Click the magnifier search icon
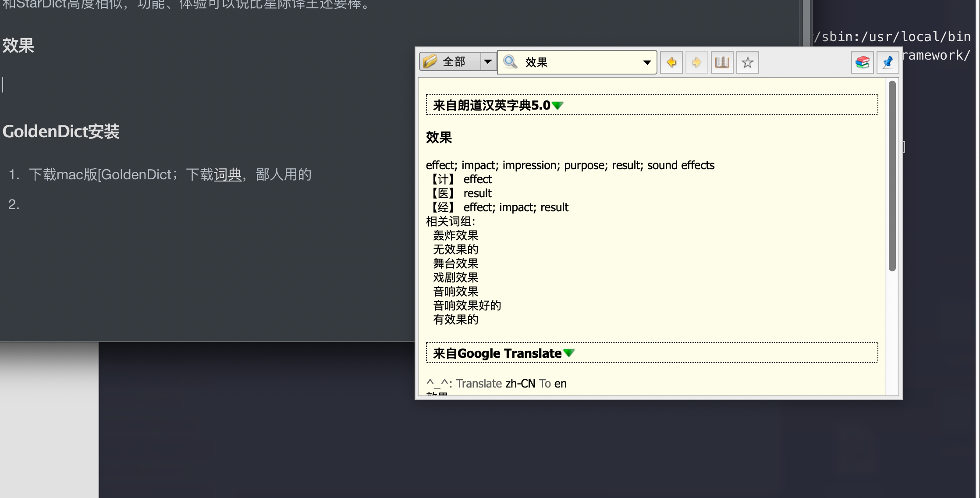This screenshot has height=498, width=980. 510,62
